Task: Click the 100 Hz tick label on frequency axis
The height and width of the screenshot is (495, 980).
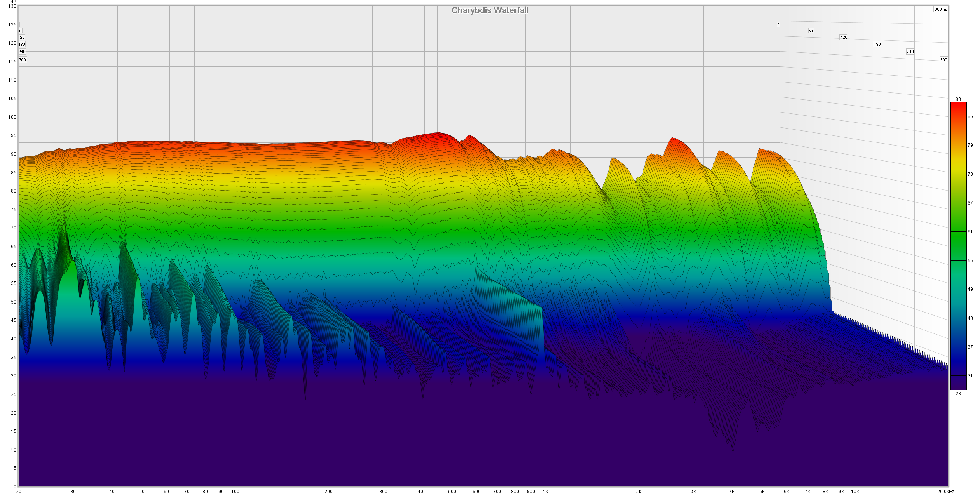Action: pyautogui.click(x=235, y=492)
